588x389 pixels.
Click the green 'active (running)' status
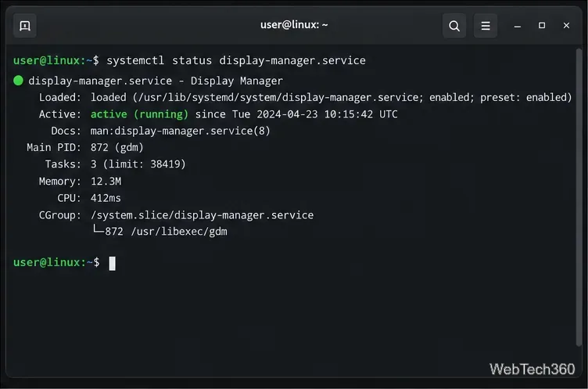(139, 114)
